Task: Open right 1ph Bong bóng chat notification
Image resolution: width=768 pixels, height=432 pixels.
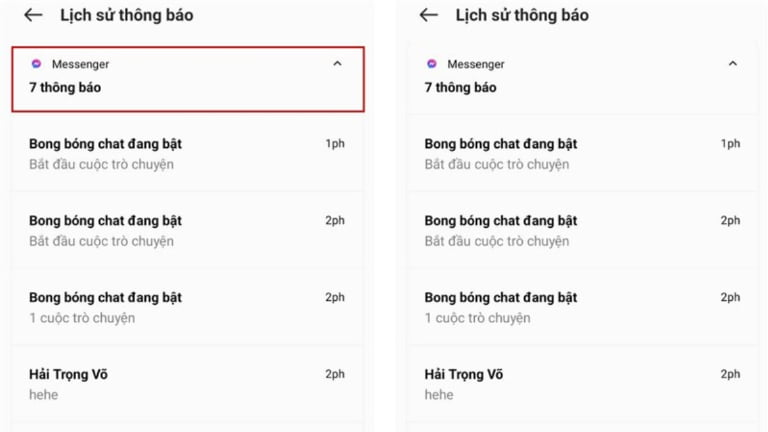Action: 582,153
